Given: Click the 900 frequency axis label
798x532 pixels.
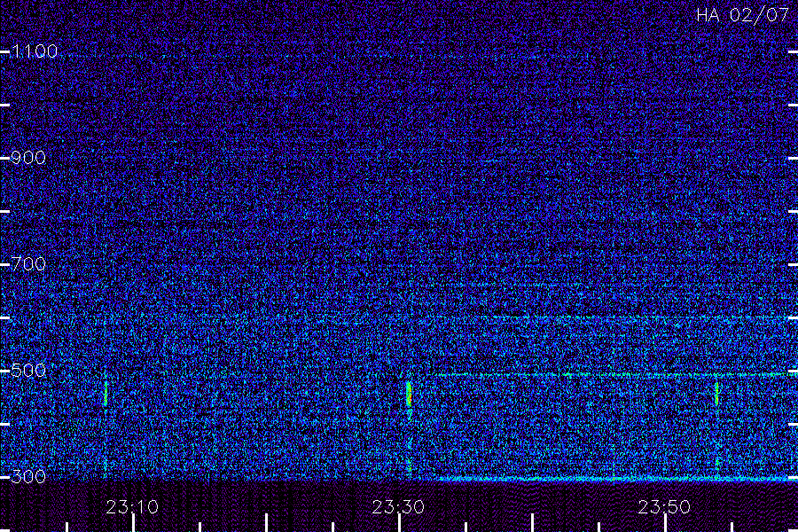Looking at the screenshot, I should pos(28,158).
